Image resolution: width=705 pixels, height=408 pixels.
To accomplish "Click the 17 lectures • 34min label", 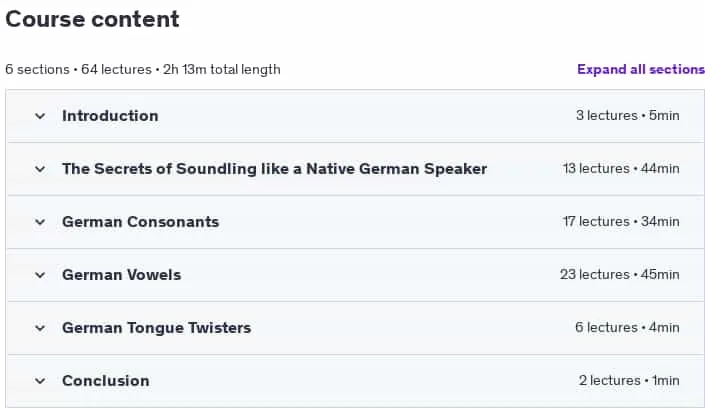I will 621,222.
